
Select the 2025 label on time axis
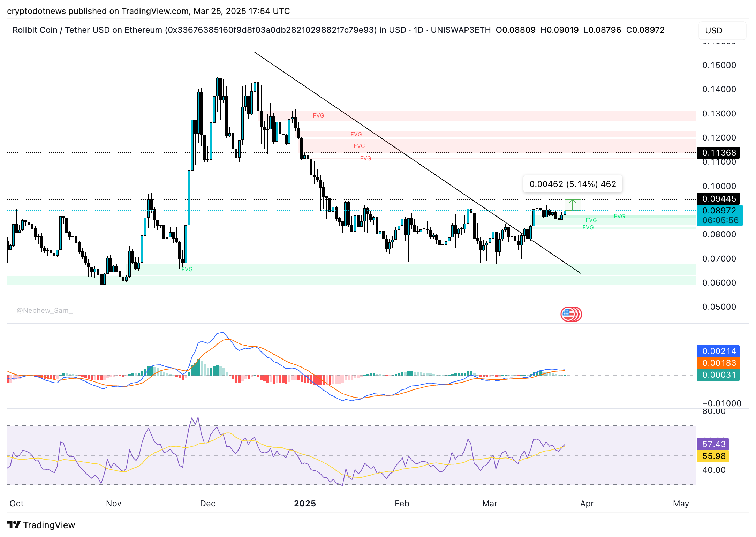coord(305,504)
